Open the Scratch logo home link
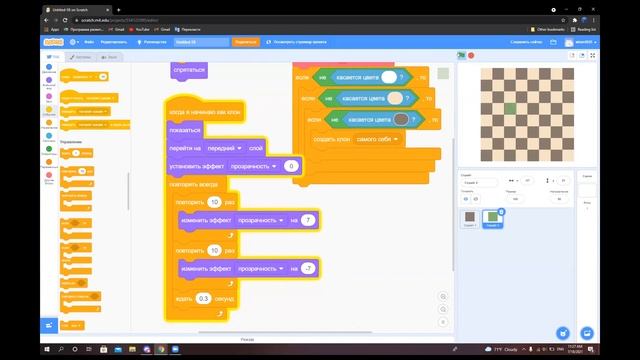 tap(54, 42)
